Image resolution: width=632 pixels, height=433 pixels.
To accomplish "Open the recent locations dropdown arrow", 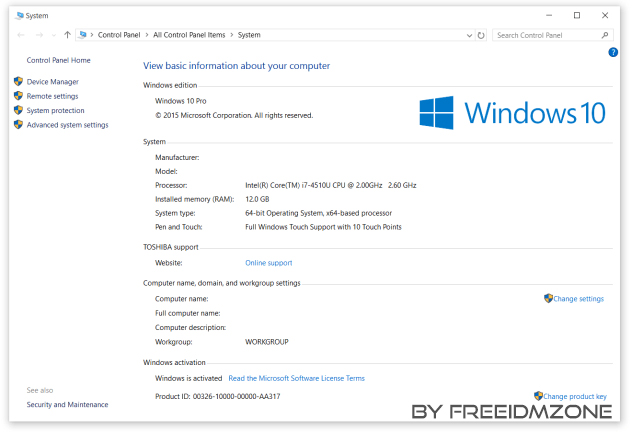I will (x=54, y=35).
